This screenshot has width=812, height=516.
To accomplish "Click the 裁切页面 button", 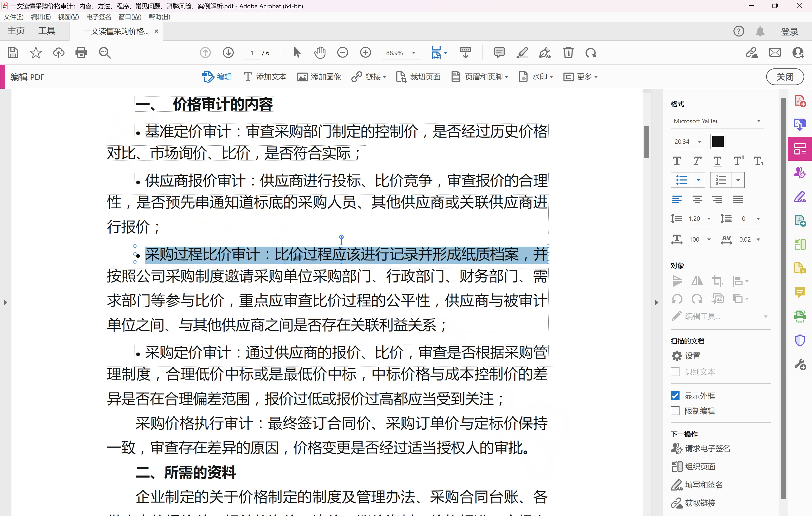I will click(418, 77).
